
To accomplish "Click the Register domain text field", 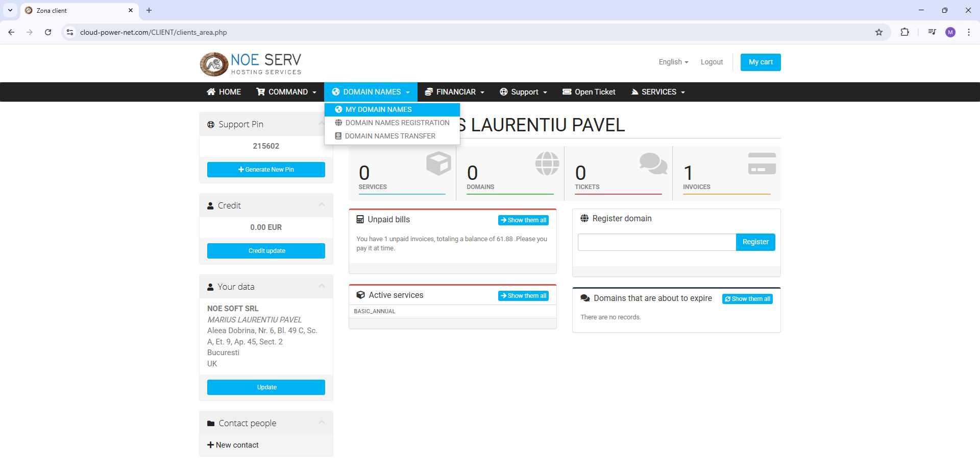I will click(656, 242).
